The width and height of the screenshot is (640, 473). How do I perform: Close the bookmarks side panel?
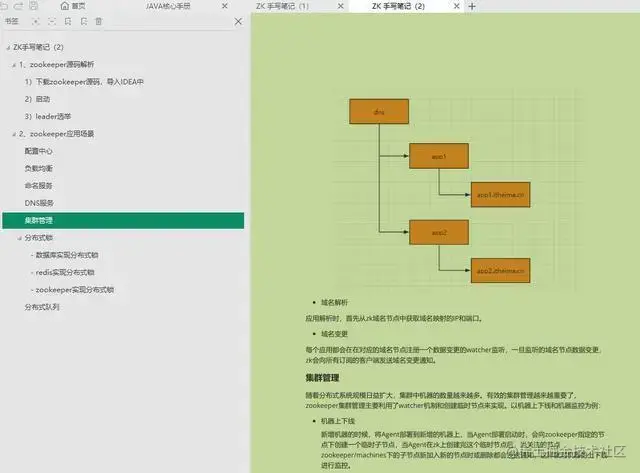tap(238, 22)
